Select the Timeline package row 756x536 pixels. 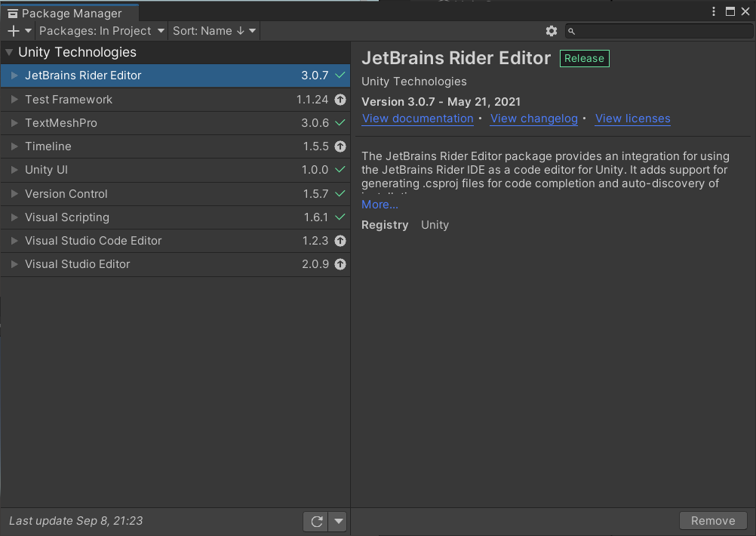tap(176, 146)
